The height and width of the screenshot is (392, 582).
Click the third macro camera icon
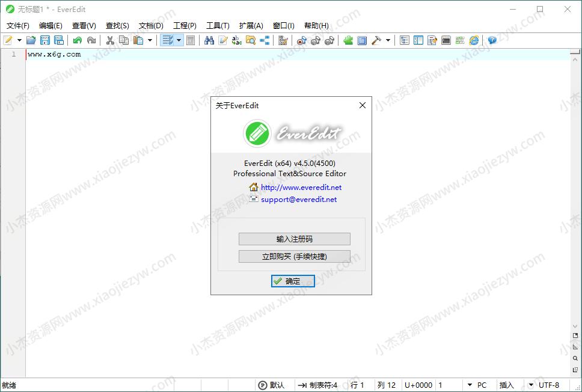click(x=329, y=40)
